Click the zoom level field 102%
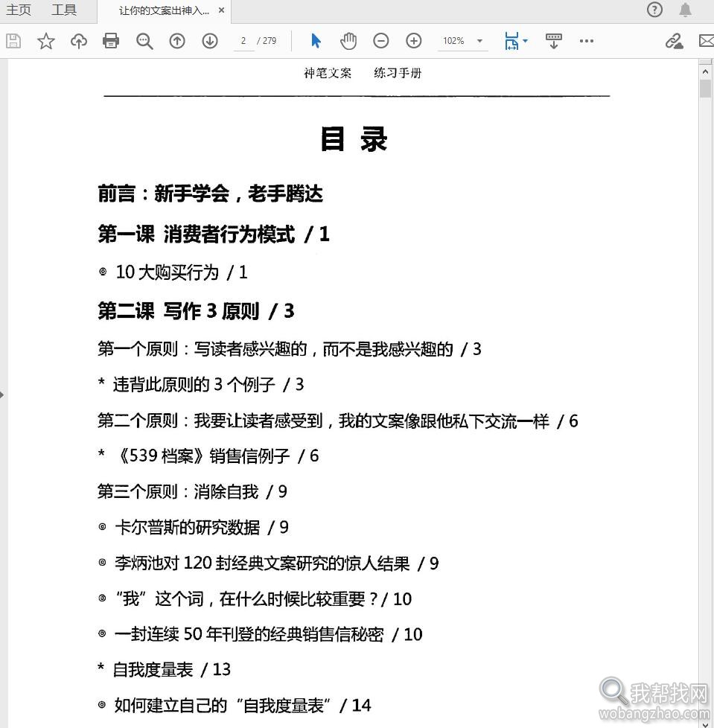This screenshot has height=728, width=714. (x=453, y=41)
